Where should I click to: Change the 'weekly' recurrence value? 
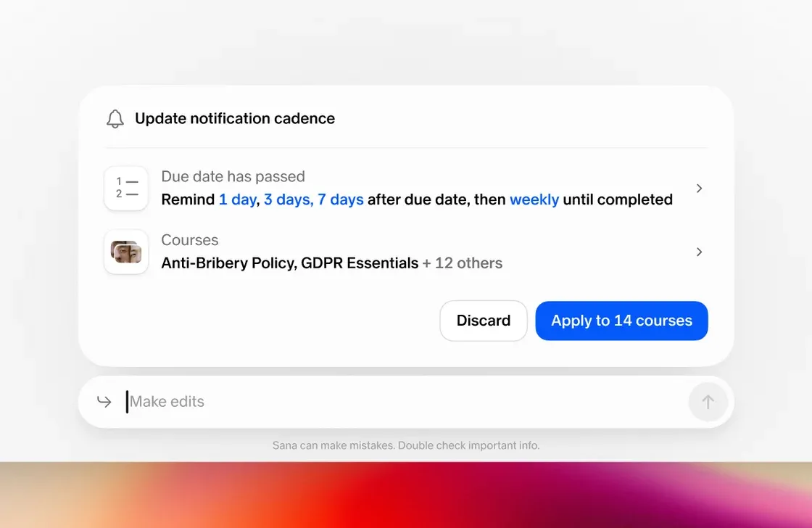point(534,199)
